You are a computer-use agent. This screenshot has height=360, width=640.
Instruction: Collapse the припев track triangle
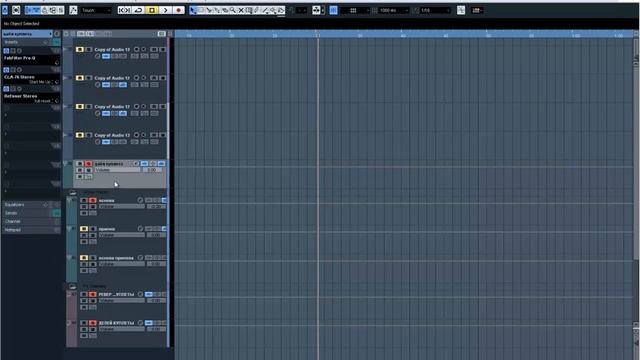[70, 229]
